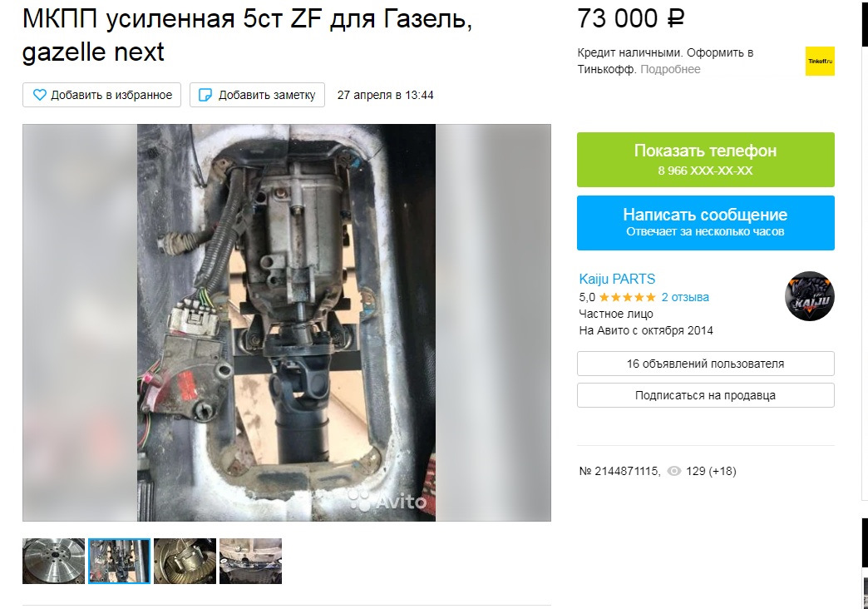The height and width of the screenshot is (609, 868).
Task: Click the Avito watermark on the photo
Action: pos(387,501)
